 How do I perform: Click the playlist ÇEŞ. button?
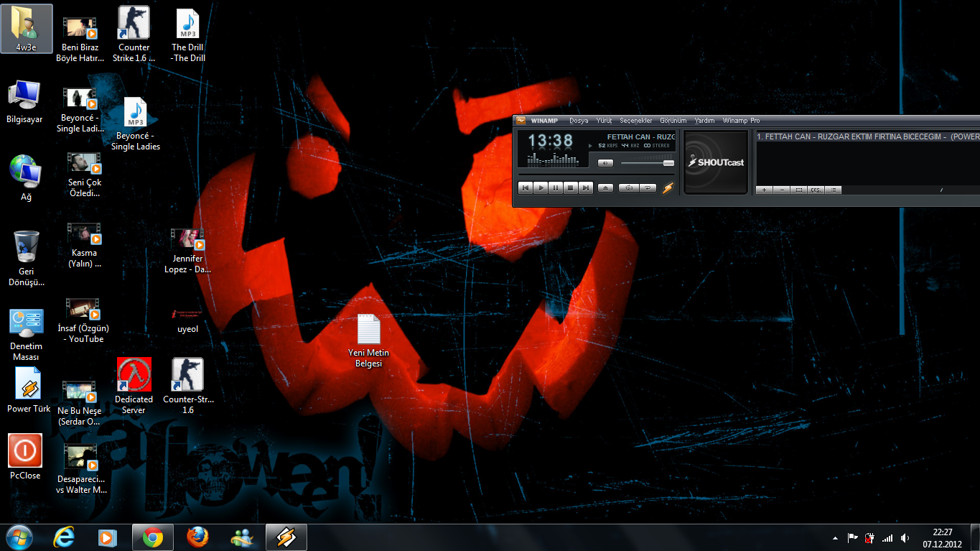816,190
